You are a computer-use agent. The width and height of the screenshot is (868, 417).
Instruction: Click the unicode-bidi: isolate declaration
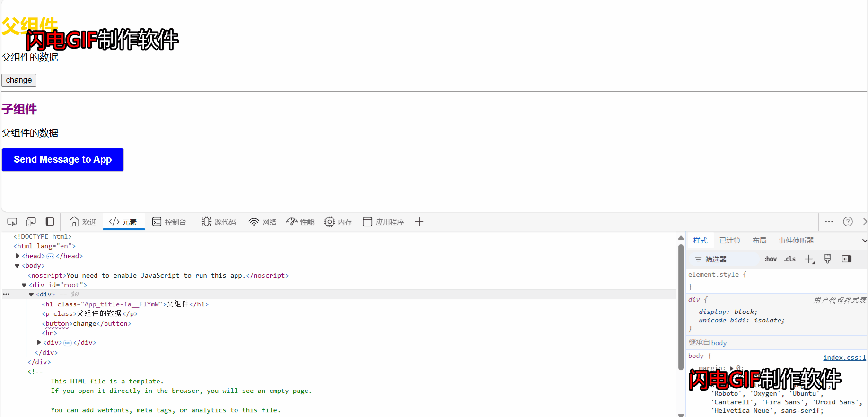tap(742, 320)
